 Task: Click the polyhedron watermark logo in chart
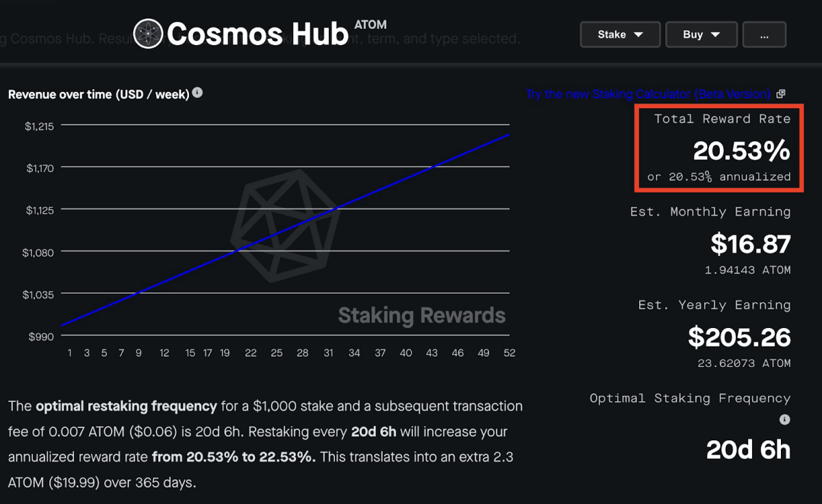[286, 226]
